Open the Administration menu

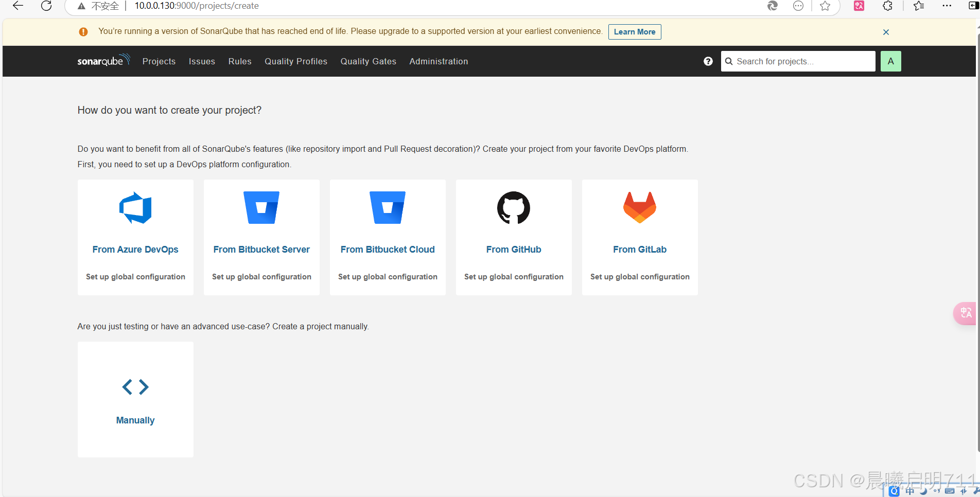click(x=439, y=61)
